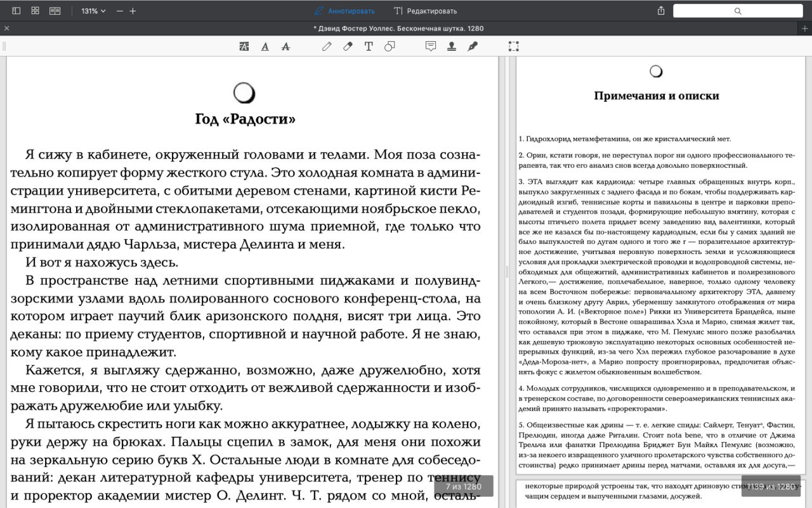
Task: Close the document tab with X
Action: click(x=6, y=28)
